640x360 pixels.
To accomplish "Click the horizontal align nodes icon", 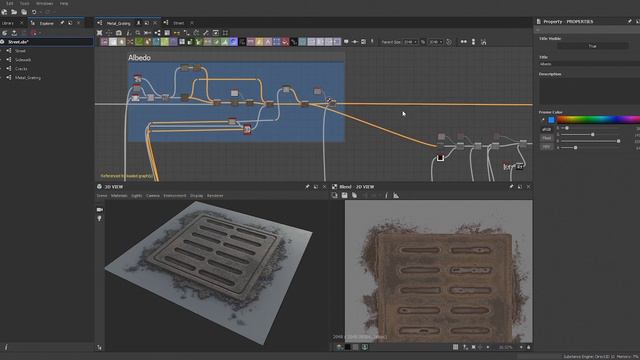I will pos(464,42).
